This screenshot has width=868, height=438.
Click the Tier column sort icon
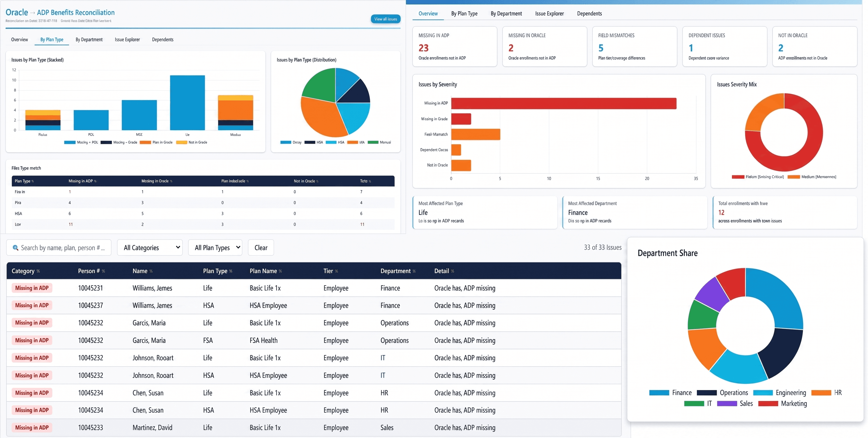(x=336, y=271)
